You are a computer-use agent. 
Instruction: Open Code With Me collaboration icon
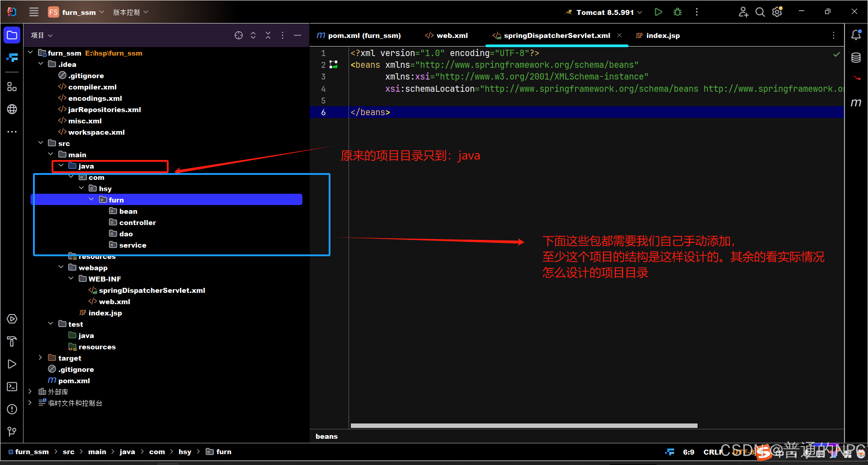[743, 12]
